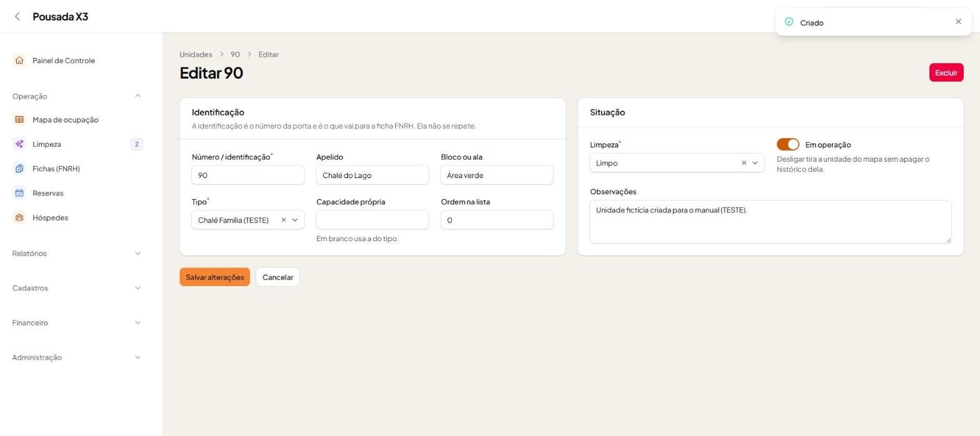Click the Editar breadcrumb text
The height and width of the screenshot is (436, 980).
(x=269, y=54)
